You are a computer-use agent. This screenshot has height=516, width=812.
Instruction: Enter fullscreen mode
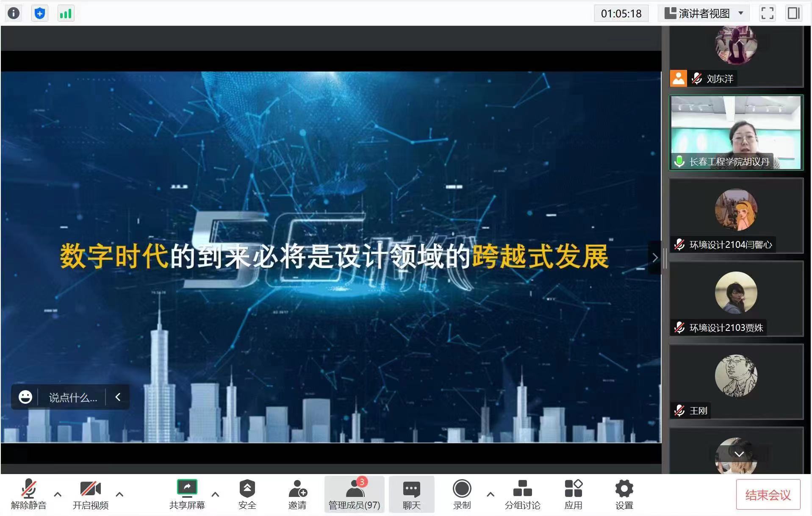[x=767, y=14]
